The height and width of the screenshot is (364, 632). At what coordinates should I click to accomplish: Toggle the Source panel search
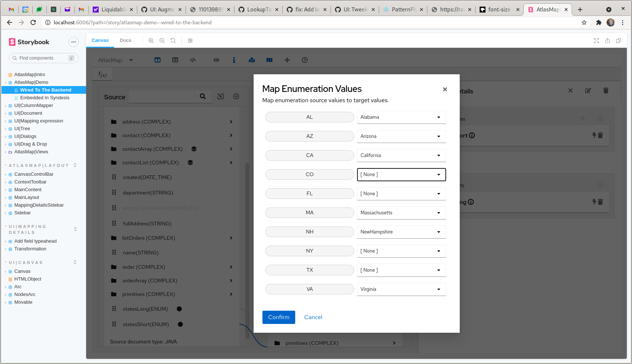(x=203, y=96)
